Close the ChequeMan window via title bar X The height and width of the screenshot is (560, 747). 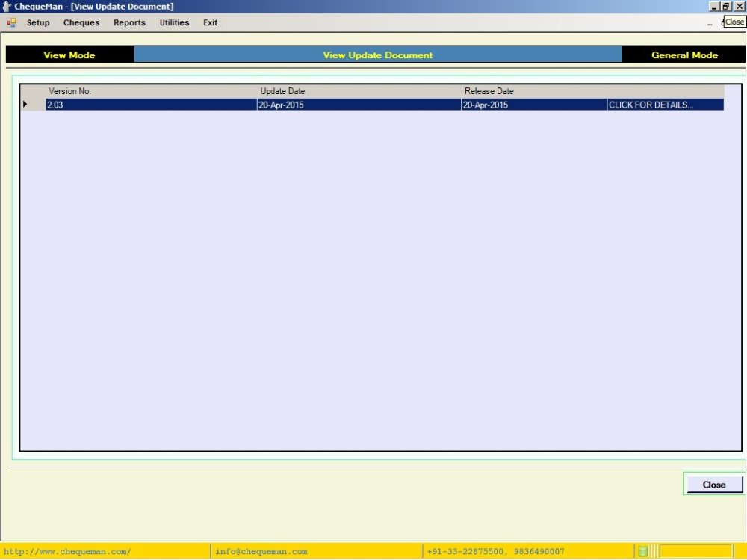[x=739, y=7]
